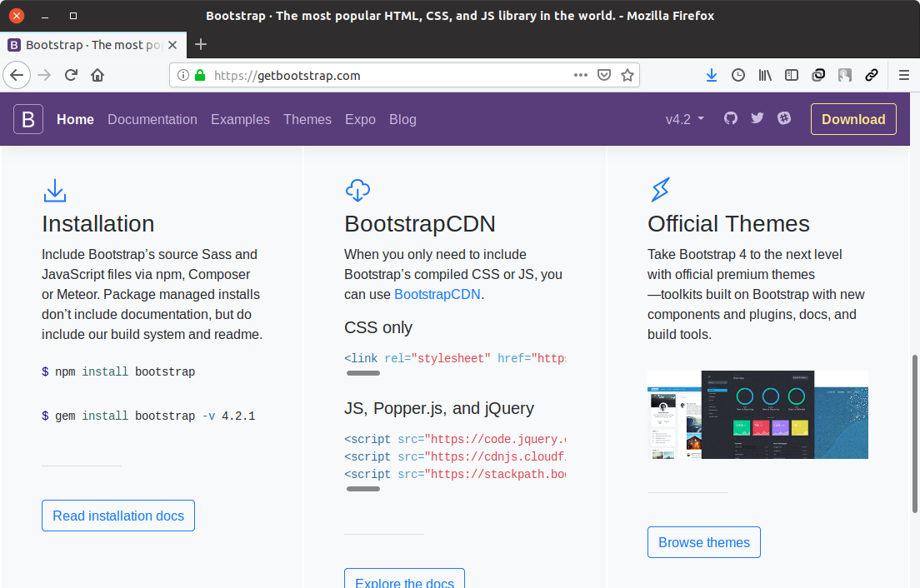Click the Bootstrap B logo

[28, 119]
